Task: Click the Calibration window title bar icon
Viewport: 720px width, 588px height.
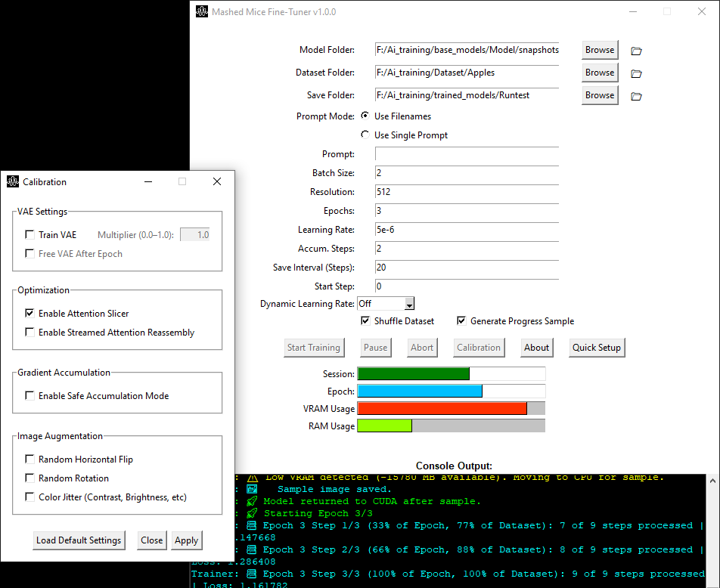Action: pyautogui.click(x=13, y=182)
